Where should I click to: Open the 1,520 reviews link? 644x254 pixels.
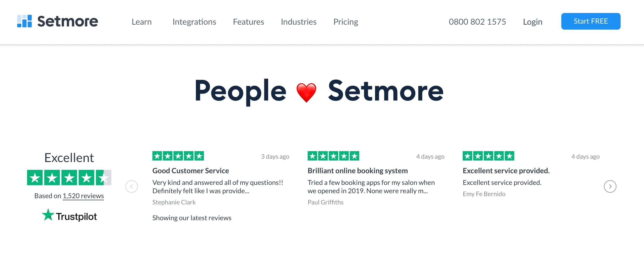[x=83, y=196]
